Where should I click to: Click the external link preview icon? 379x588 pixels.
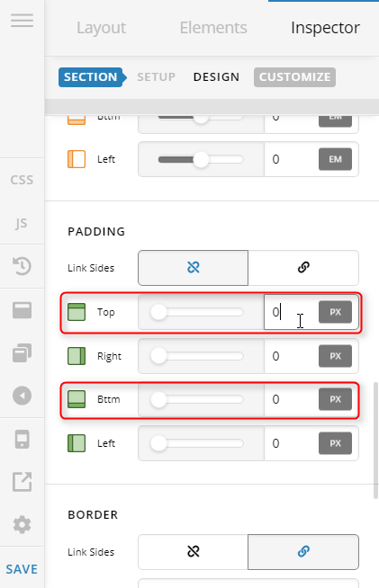22,482
